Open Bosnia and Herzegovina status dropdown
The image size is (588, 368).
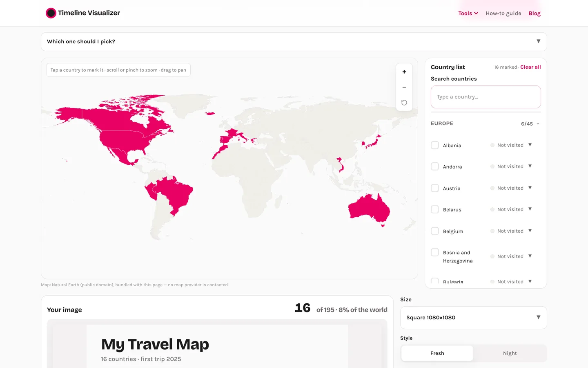pyautogui.click(x=511, y=256)
